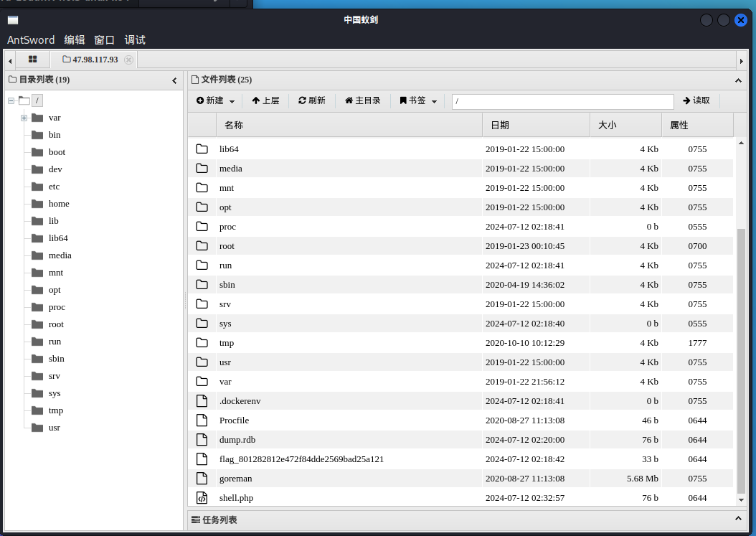756x536 pixels.
Task: Sort by the 大小 column header
Action: (x=626, y=125)
